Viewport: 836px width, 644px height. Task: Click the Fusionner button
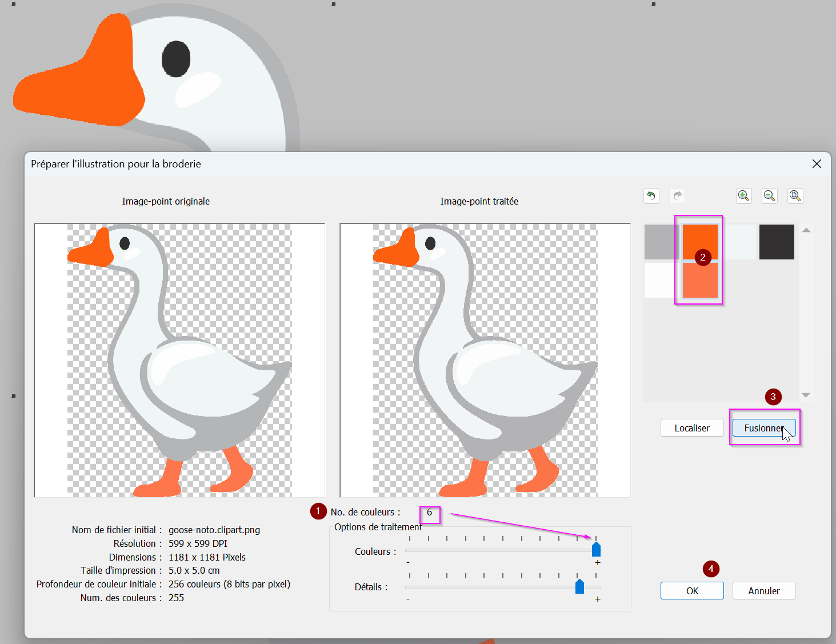[763, 428]
